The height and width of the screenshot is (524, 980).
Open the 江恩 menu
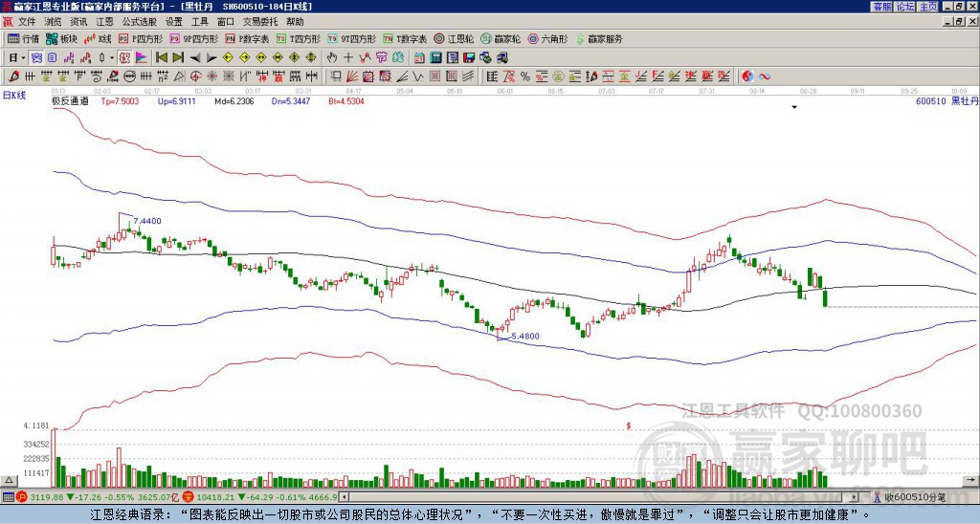(x=104, y=22)
